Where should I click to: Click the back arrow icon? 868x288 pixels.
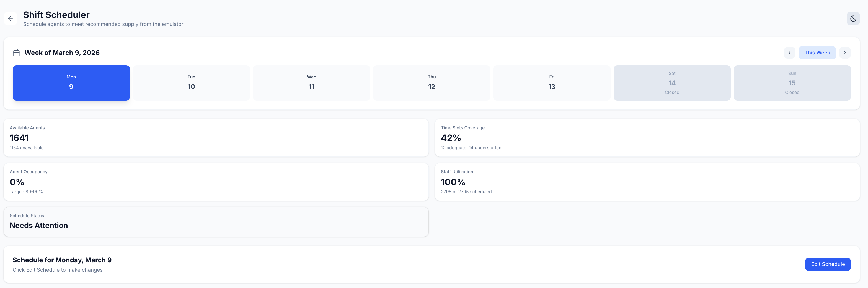[10, 18]
